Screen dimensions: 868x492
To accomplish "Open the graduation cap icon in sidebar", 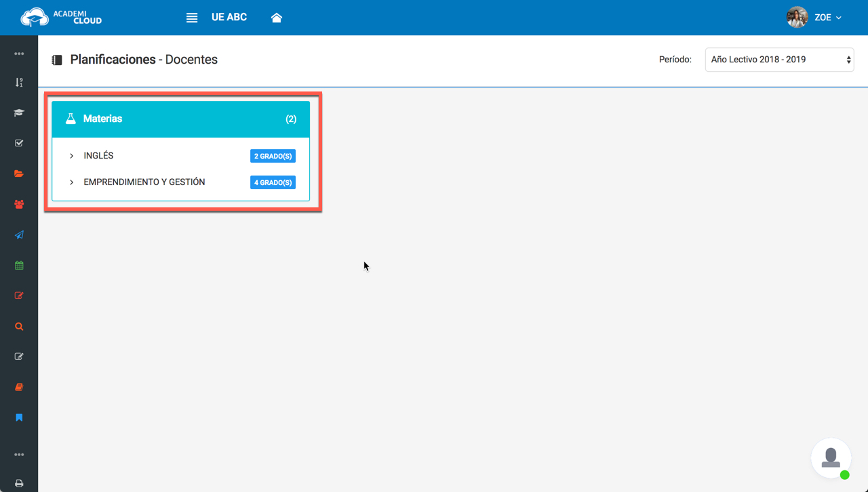I will (x=19, y=112).
